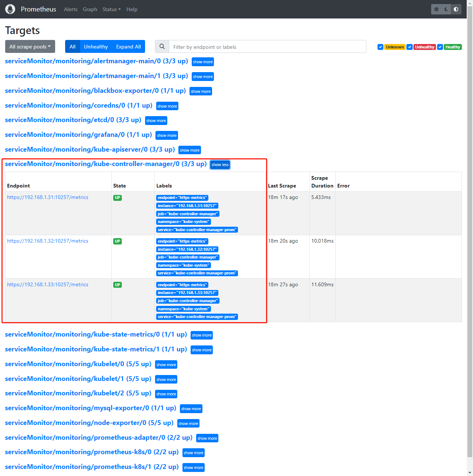This screenshot has height=476, width=473.
Task: Open the Alerts navigation item
Action: point(71,9)
